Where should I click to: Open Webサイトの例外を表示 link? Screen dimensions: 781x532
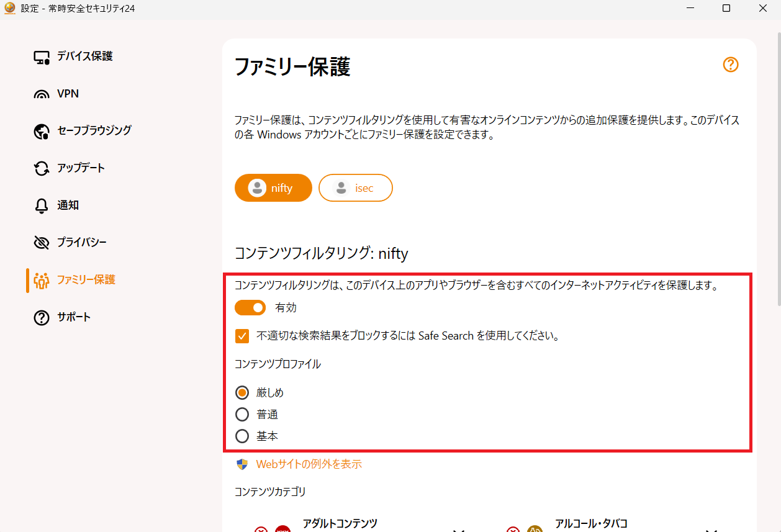coord(309,464)
